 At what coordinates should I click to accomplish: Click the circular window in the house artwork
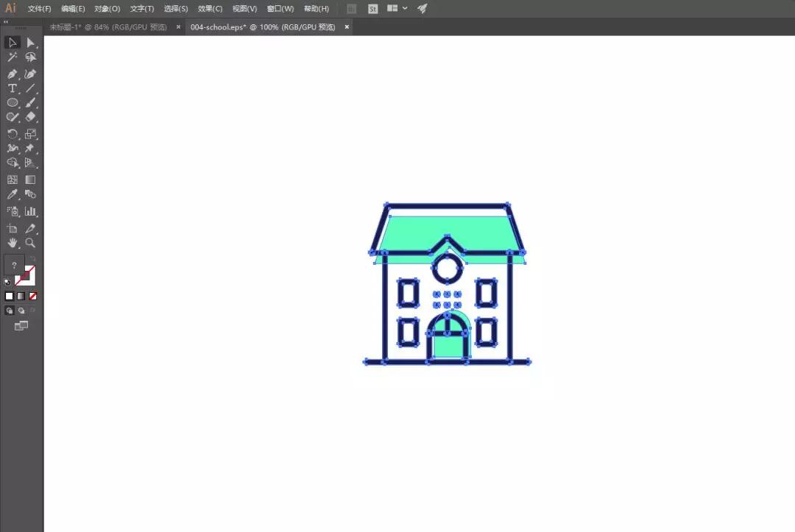point(448,268)
